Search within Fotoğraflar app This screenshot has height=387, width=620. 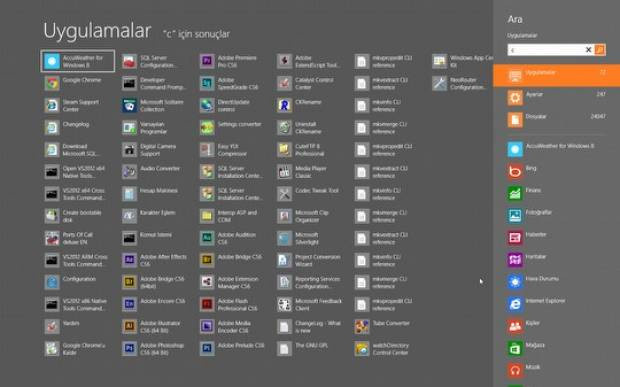[x=556, y=215]
